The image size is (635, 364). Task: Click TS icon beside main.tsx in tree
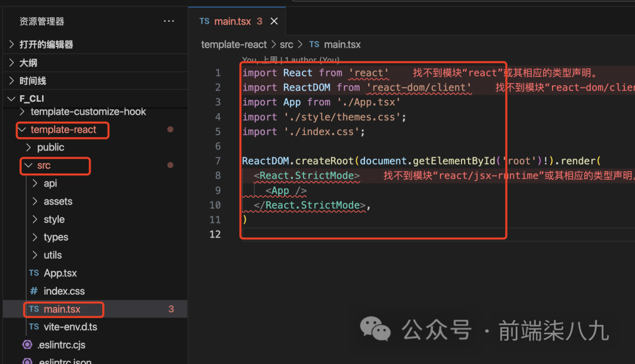pos(34,309)
